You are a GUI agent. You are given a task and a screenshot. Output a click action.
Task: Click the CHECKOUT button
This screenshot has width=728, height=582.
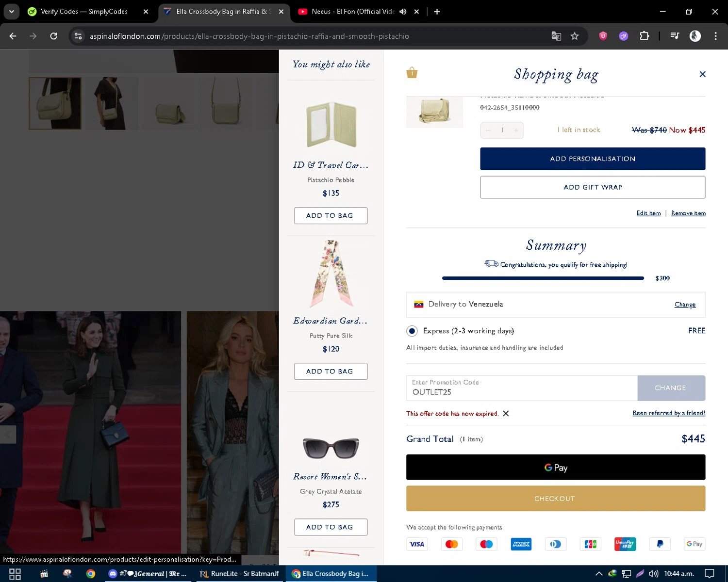(556, 499)
